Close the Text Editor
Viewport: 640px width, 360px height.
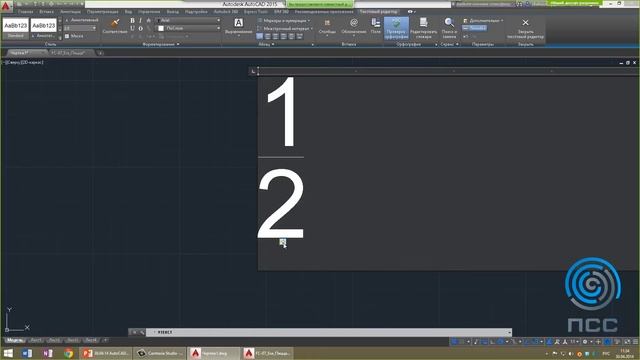click(525, 28)
